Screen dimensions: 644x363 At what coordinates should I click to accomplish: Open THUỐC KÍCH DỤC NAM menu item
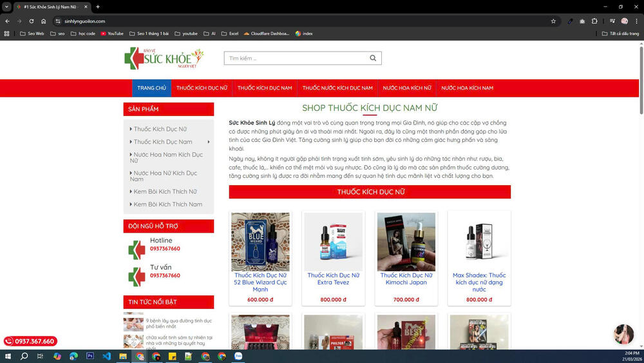coord(265,88)
